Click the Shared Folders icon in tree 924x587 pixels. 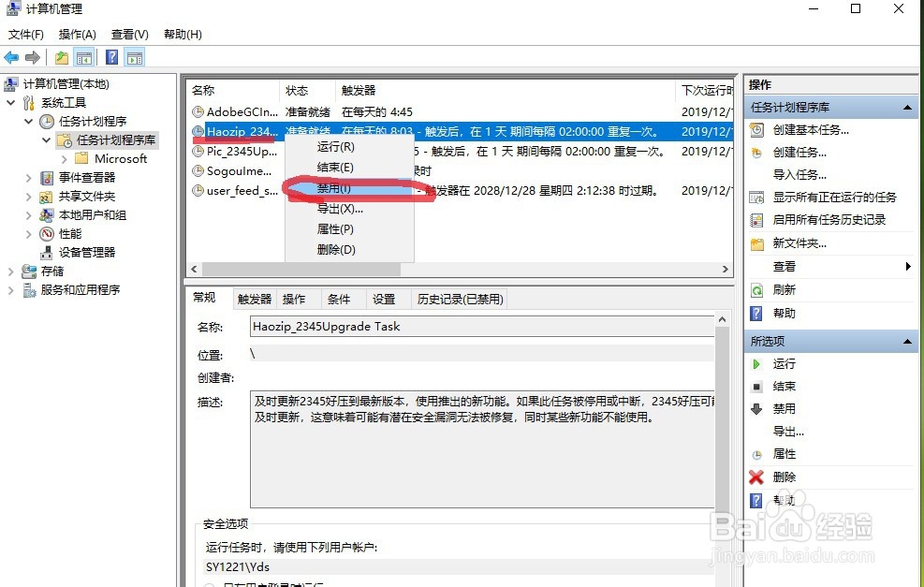pos(47,197)
